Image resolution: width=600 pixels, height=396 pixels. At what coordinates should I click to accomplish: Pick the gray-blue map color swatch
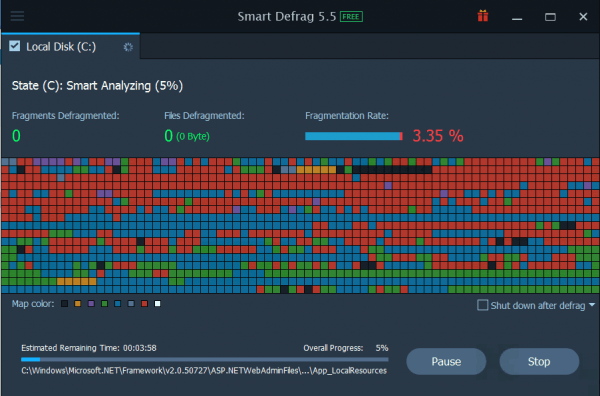click(x=131, y=303)
